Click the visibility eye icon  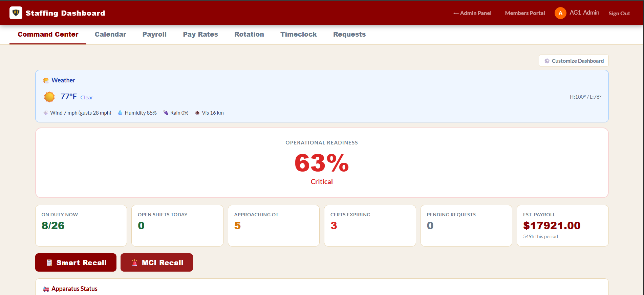(197, 113)
